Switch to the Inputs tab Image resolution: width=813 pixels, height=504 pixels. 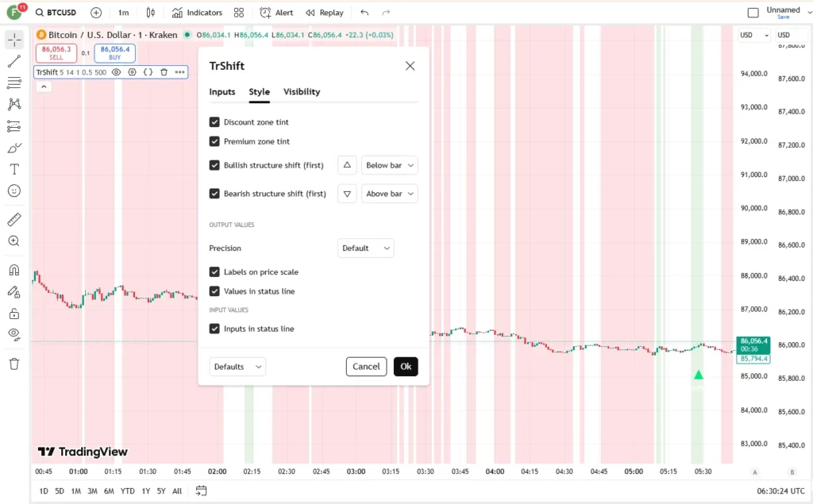click(x=222, y=92)
